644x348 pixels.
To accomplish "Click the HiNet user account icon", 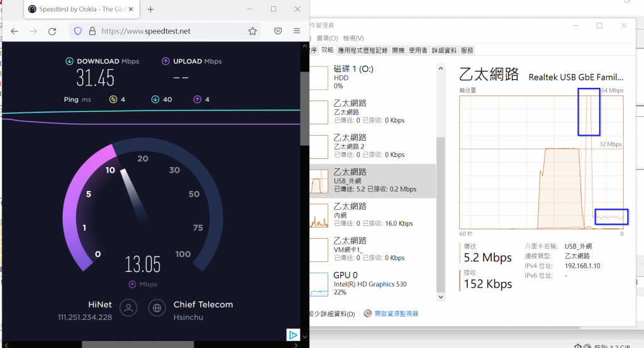I will [128, 308].
